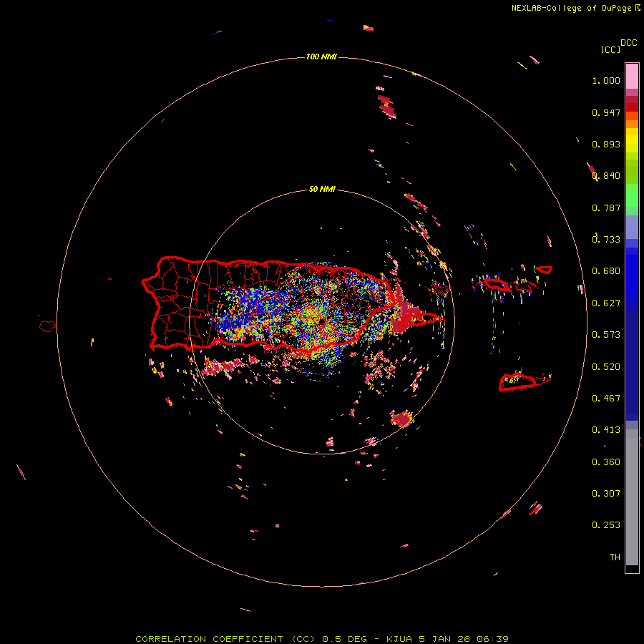Select the 0.787 scale value
The width and height of the screenshot is (644, 644).
pyautogui.click(x=606, y=208)
